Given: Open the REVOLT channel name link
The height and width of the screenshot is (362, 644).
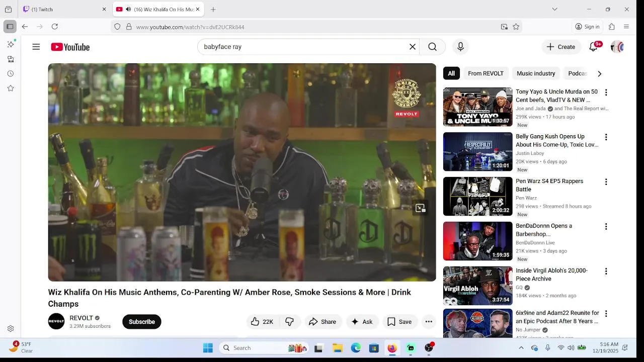Looking at the screenshot, I should pos(82,318).
